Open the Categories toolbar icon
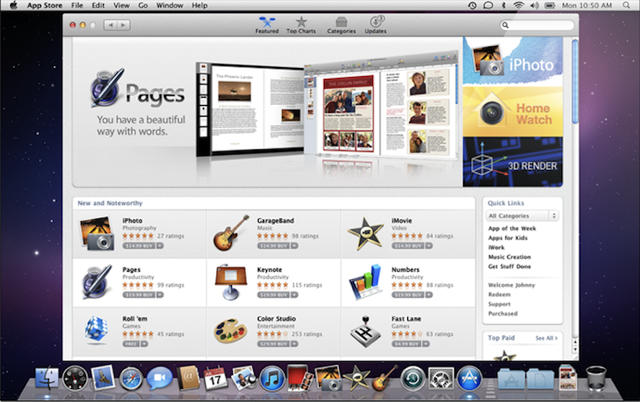Screen dimensions: 640x402 (342, 24)
